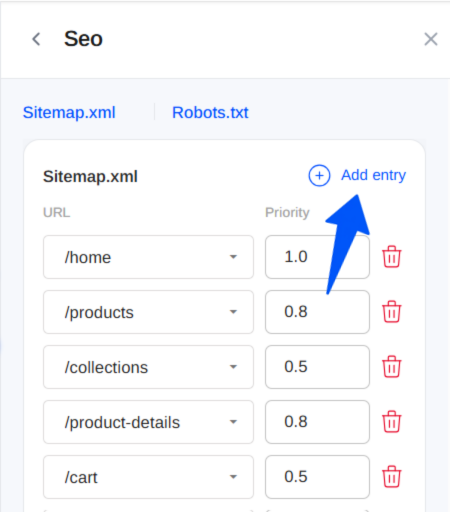
Task: Go back using the arrow beside Seo
Action: 36,39
